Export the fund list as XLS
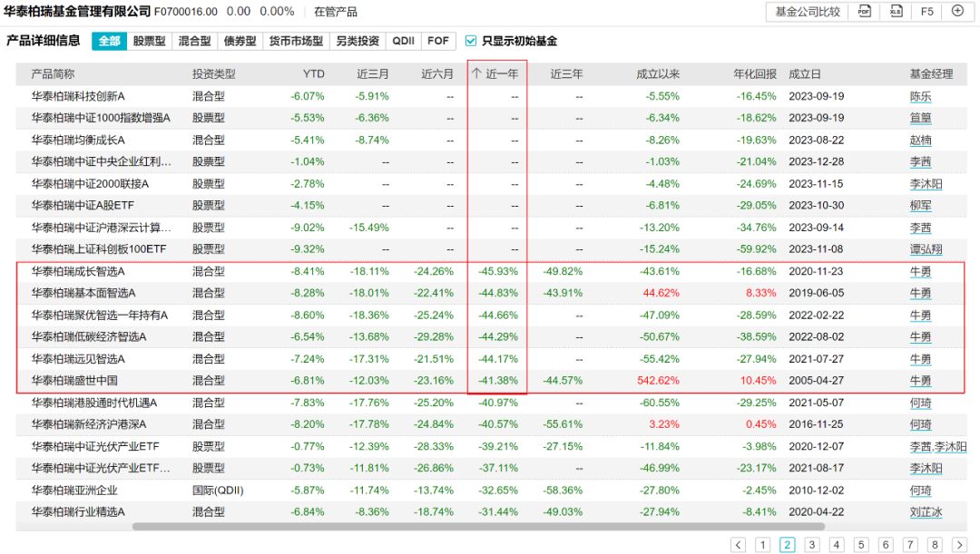This screenshot has height=554, width=980. tap(896, 12)
